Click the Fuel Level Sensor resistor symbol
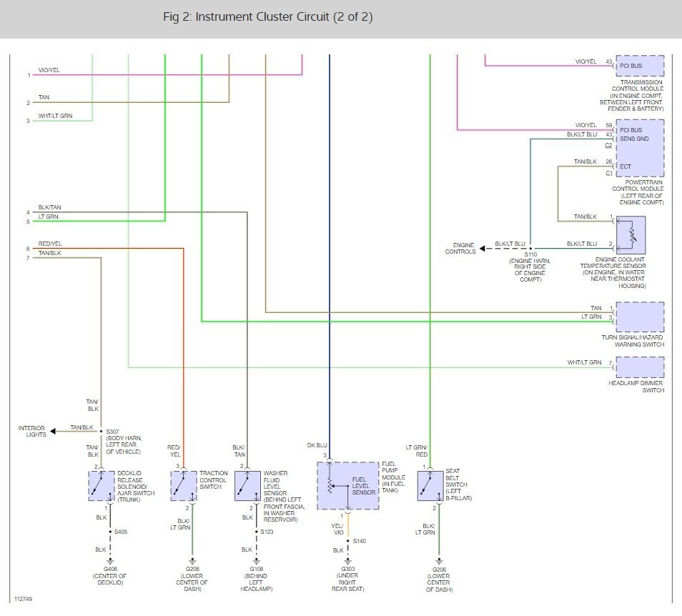Screen dimensions: 682x616 [330, 486]
